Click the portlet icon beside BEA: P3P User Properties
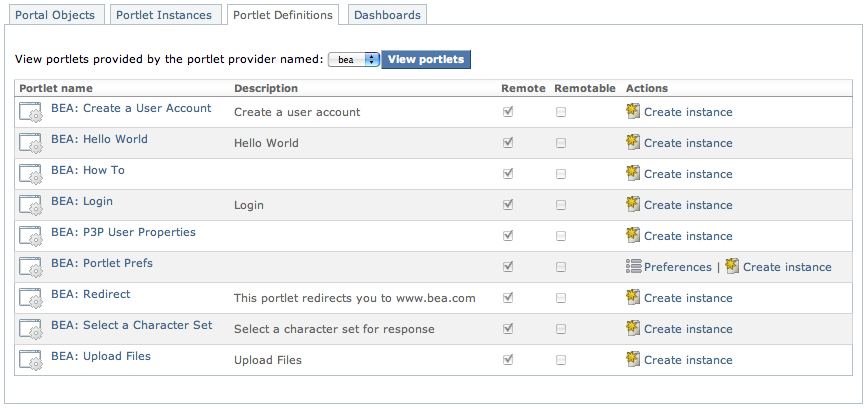This screenshot has width=868, height=409. click(30, 236)
